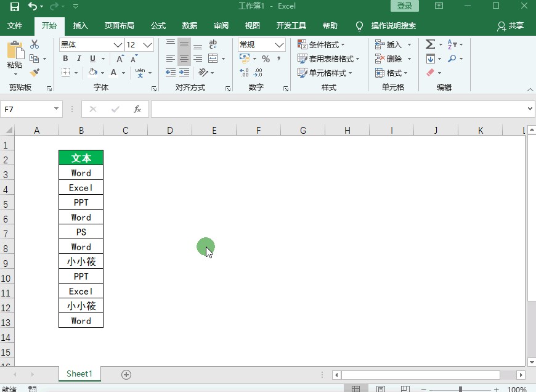Image resolution: width=536 pixels, height=392 pixels.
Task: Click the Cut scissors icon
Action: [35, 44]
